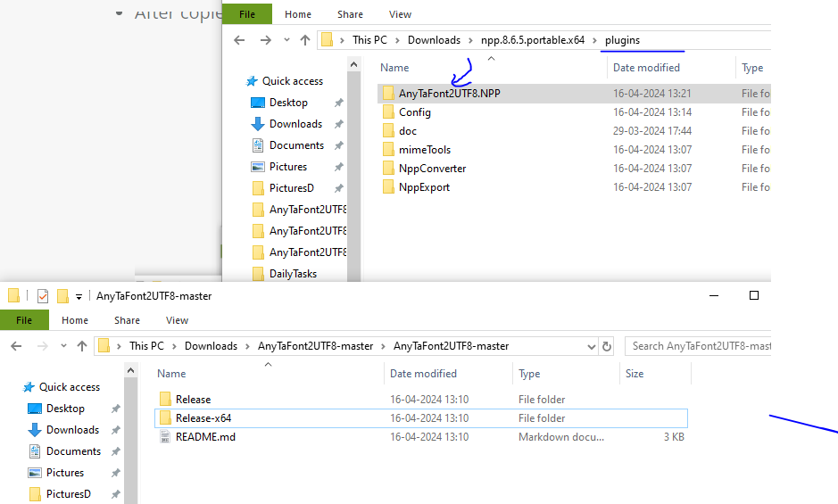Click the back arrow in the plugins window
The width and height of the screenshot is (838, 504).
point(239,40)
